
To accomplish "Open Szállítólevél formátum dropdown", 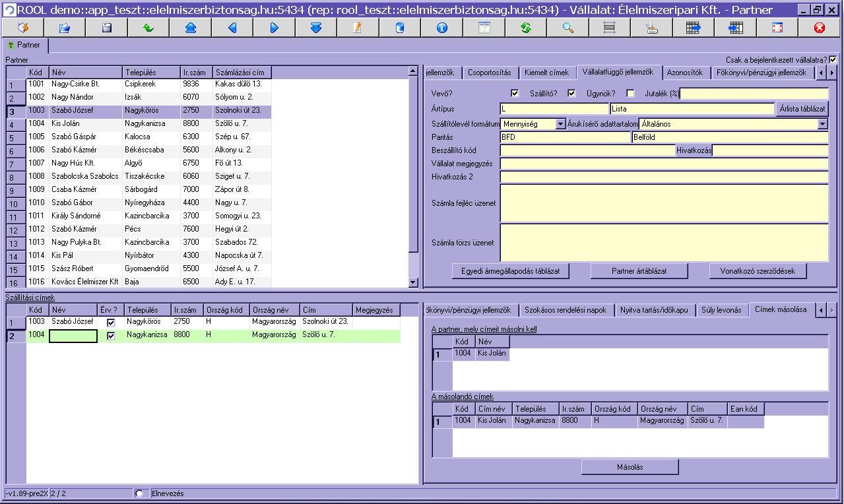I will click(x=560, y=123).
